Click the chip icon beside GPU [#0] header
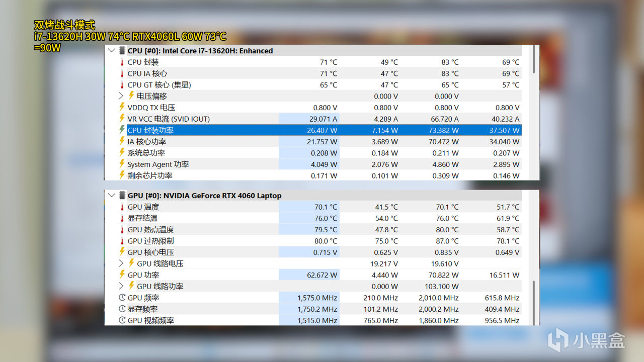This screenshot has height=362, width=644. point(122,196)
